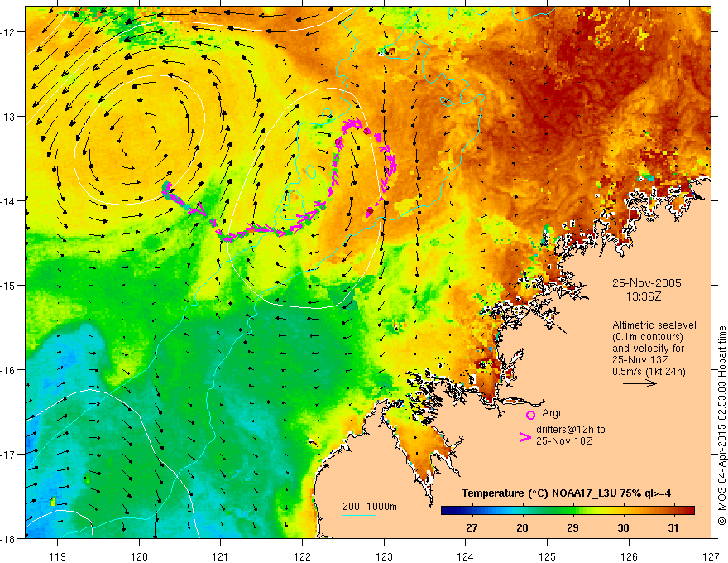Click the longitude axis label '119'
This screenshot has height=563, width=728.
[x=58, y=556]
